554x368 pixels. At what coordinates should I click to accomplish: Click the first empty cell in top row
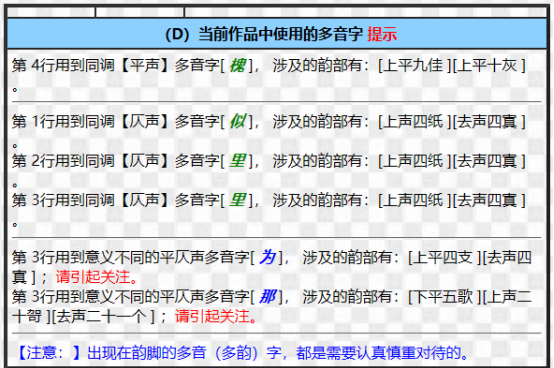[x=51, y=12]
